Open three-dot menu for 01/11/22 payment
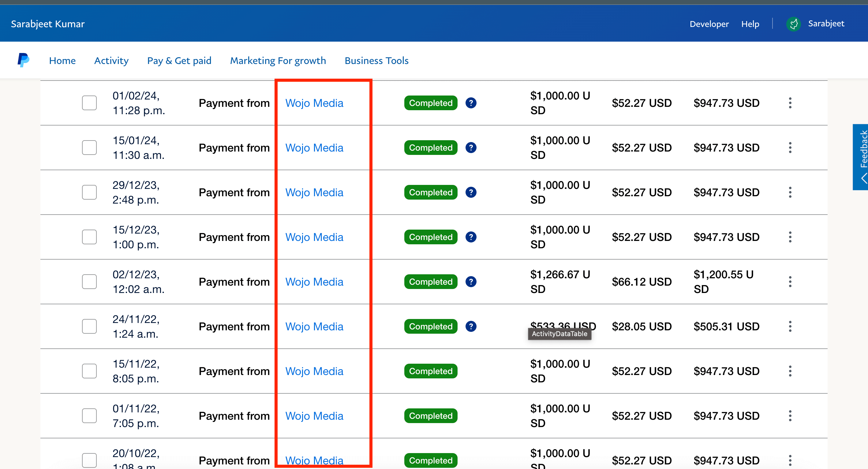This screenshot has height=469, width=868. tap(790, 416)
